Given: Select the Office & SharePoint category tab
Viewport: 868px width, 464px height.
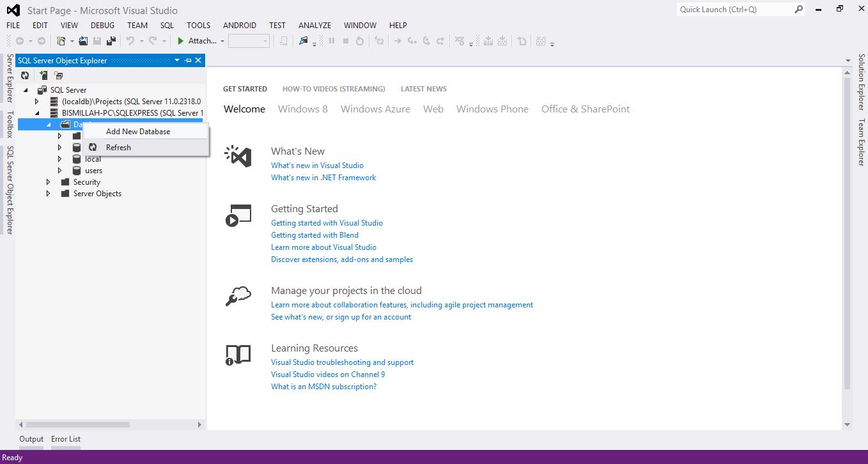Looking at the screenshot, I should (585, 109).
